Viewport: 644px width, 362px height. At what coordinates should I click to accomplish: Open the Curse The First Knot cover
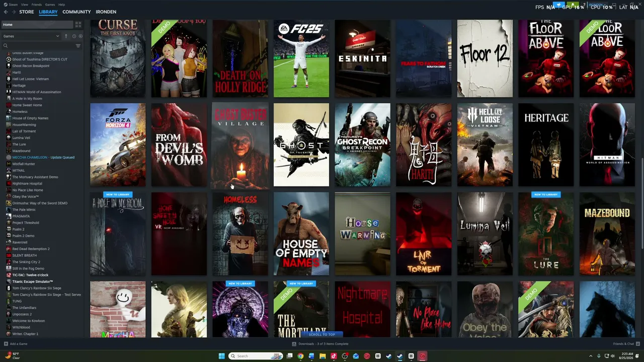118,58
